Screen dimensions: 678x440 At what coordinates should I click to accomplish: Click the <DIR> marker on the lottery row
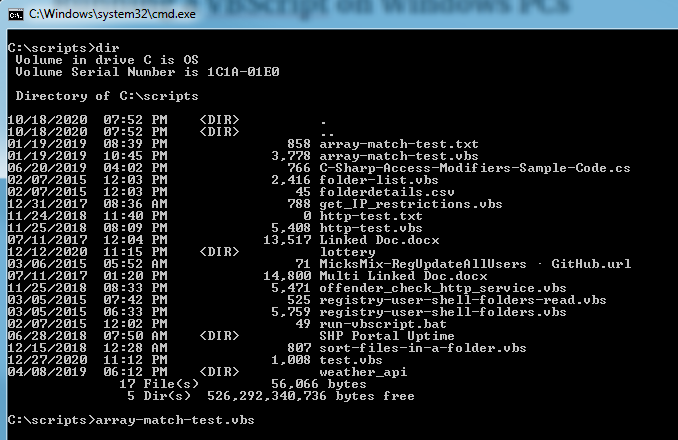[x=219, y=252]
